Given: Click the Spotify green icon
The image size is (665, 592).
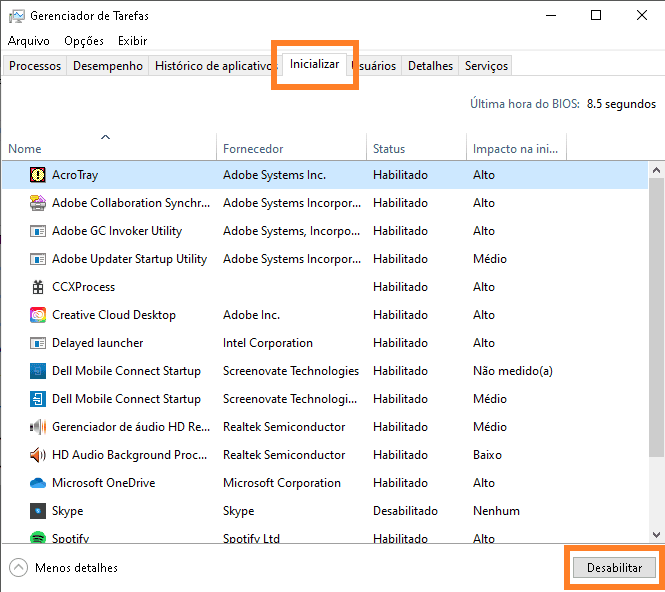Looking at the screenshot, I should (x=38, y=537).
